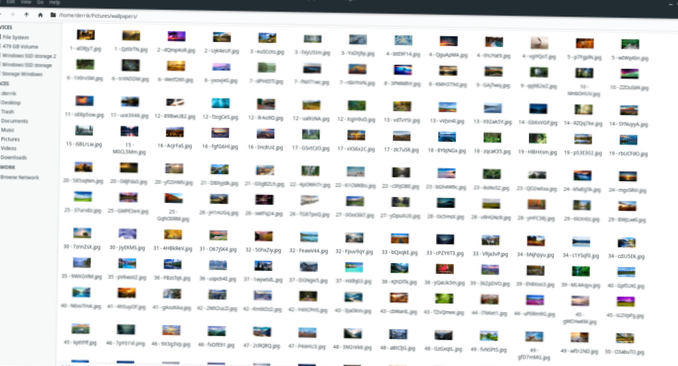Click the folder icon beside path
The width and height of the screenshot is (678, 366).
tap(53, 15)
